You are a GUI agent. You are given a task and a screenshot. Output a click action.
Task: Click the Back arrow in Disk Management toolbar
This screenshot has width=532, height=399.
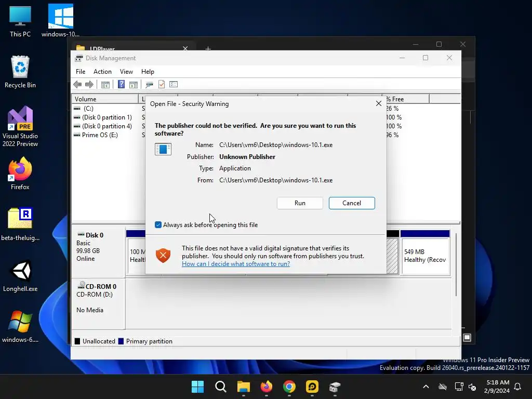[x=77, y=85]
